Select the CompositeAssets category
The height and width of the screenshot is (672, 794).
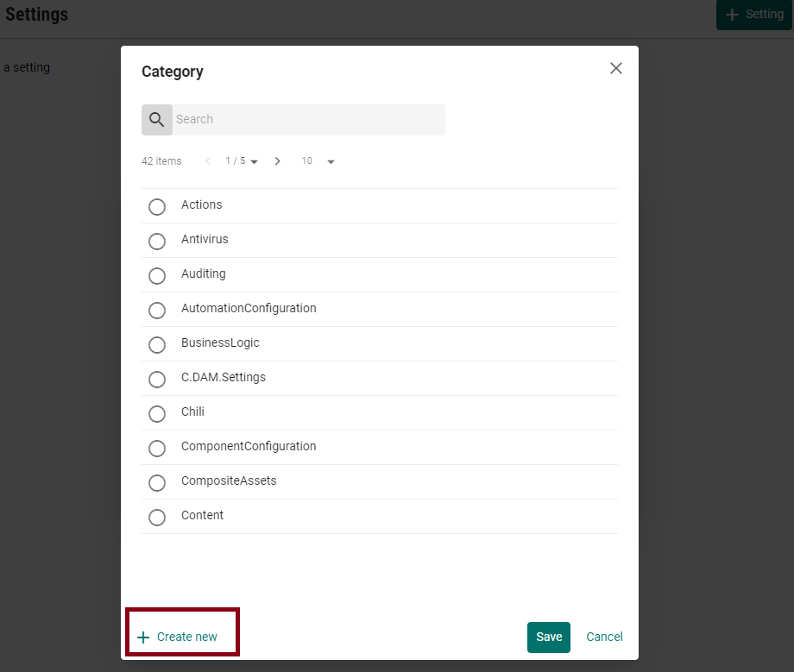(157, 483)
